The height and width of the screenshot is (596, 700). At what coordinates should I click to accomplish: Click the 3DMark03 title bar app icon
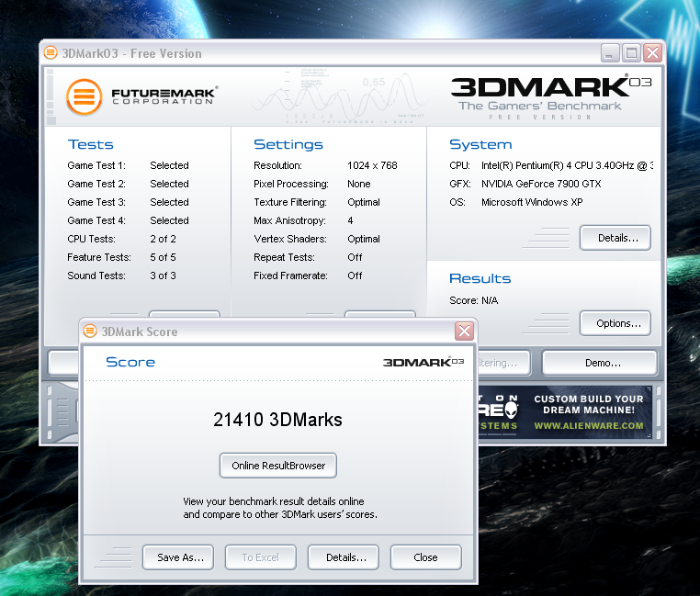pos(51,52)
